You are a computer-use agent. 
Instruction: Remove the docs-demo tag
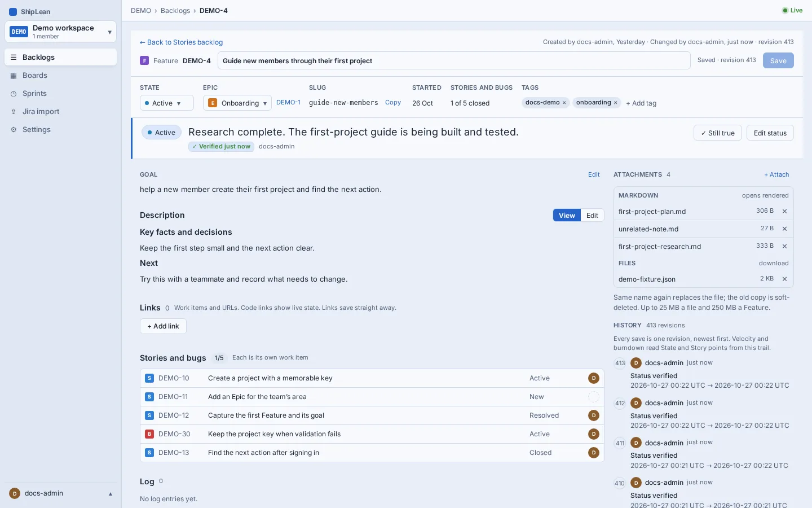click(x=564, y=103)
